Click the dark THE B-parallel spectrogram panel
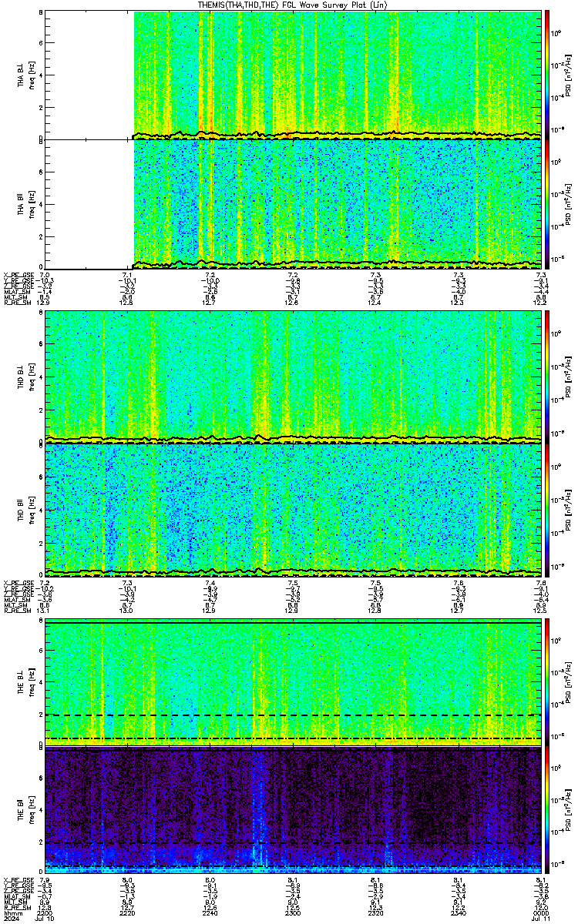The height and width of the screenshot is (924, 578). click(x=292, y=812)
